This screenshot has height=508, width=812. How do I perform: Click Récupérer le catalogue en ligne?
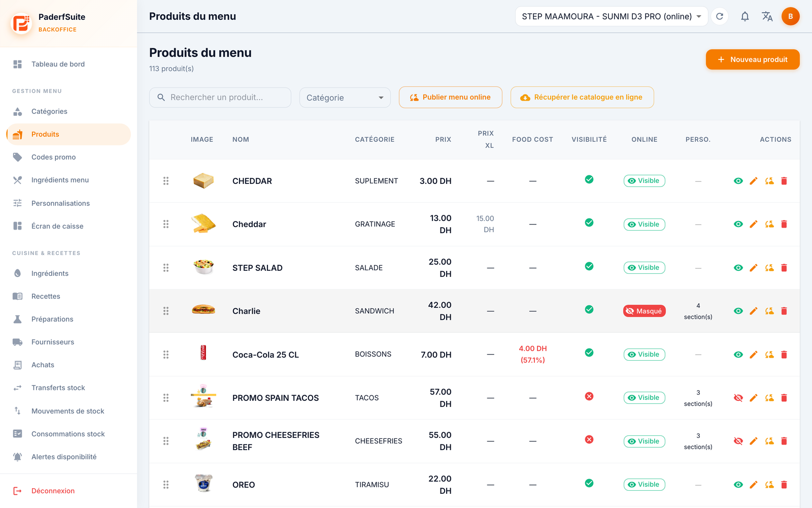point(582,97)
